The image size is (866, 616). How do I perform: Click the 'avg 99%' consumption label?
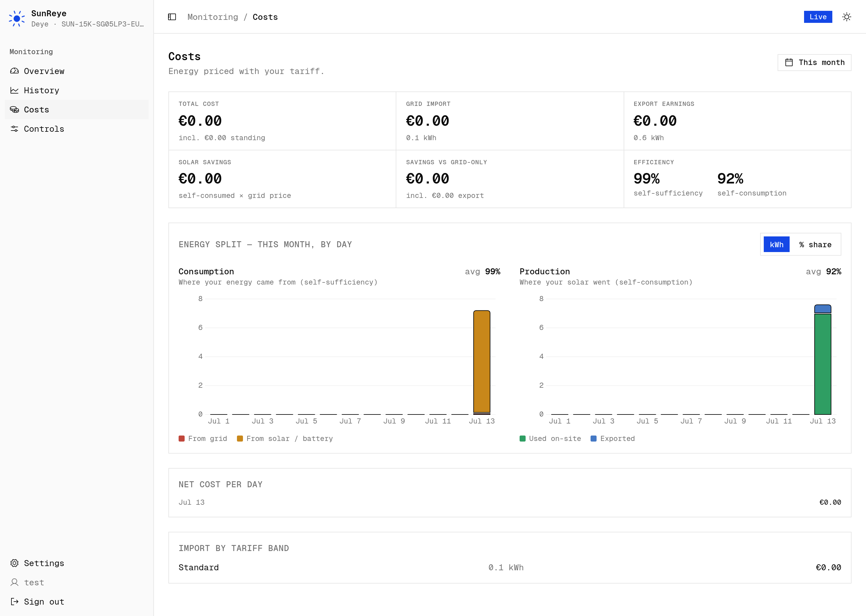(482, 272)
